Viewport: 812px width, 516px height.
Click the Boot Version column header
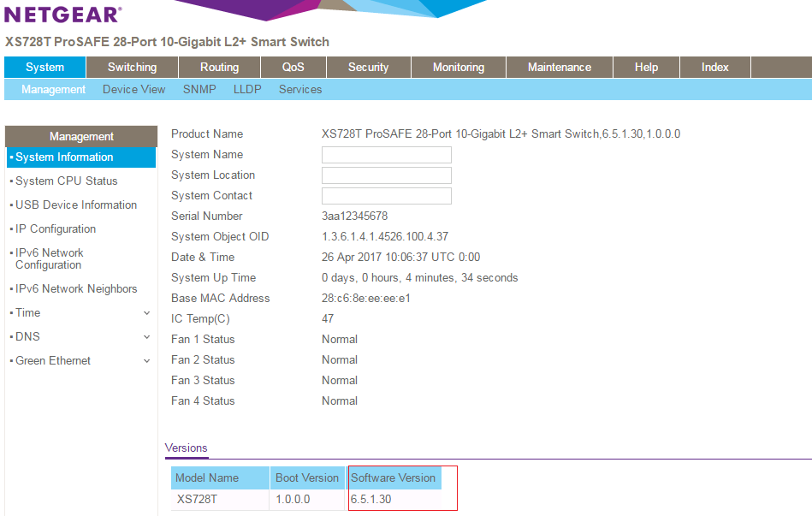point(307,477)
